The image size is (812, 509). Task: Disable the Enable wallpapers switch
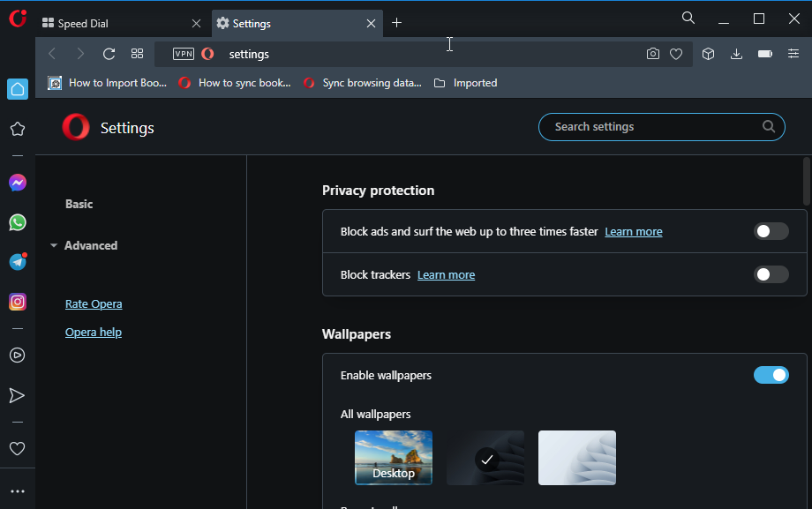pos(771,375)
